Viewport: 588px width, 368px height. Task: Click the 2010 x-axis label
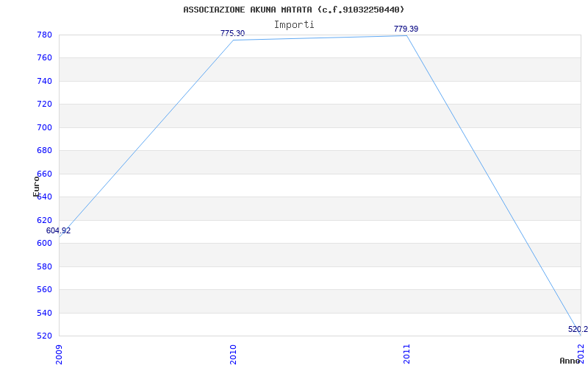[233, 354]
